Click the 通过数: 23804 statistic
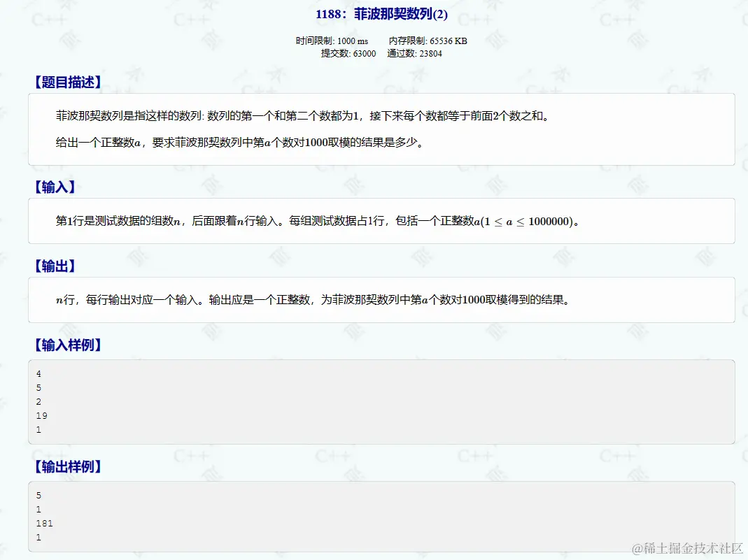Image resolution: width=748 pixels, height=560 pixels. 414,53
